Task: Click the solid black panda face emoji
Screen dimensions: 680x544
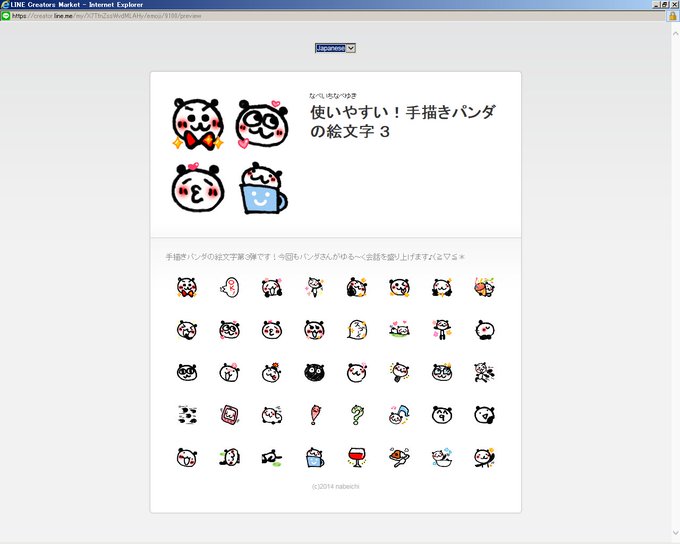Action: click(x=314, y=372)
